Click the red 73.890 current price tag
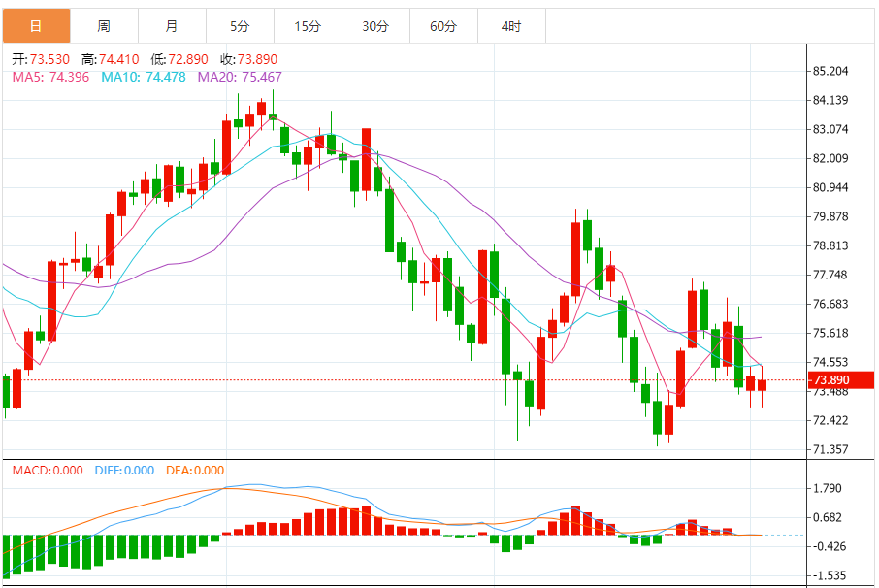 click(841, 380)
